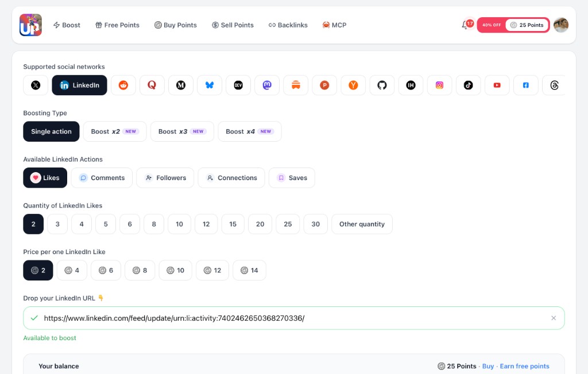
Task: Select the GitHub network
Action: (382, 85)
